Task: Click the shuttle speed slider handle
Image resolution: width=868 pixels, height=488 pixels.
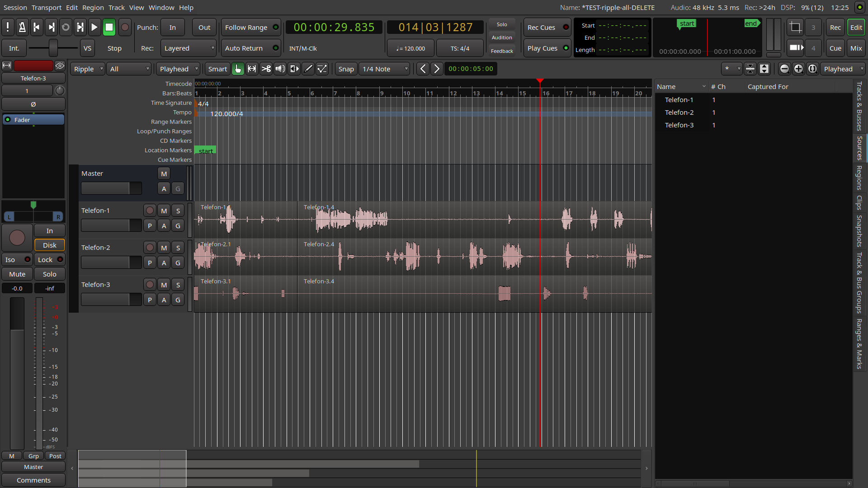Action: 53,48
